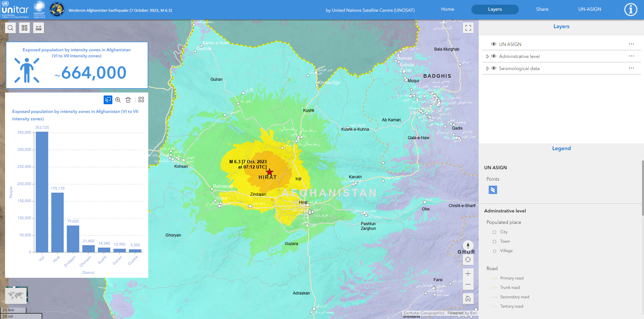Image resolution: width=644 pixels, height=319 pixels.
Task: Expand the Seismological data layer group
Action: tap(487, 68)
